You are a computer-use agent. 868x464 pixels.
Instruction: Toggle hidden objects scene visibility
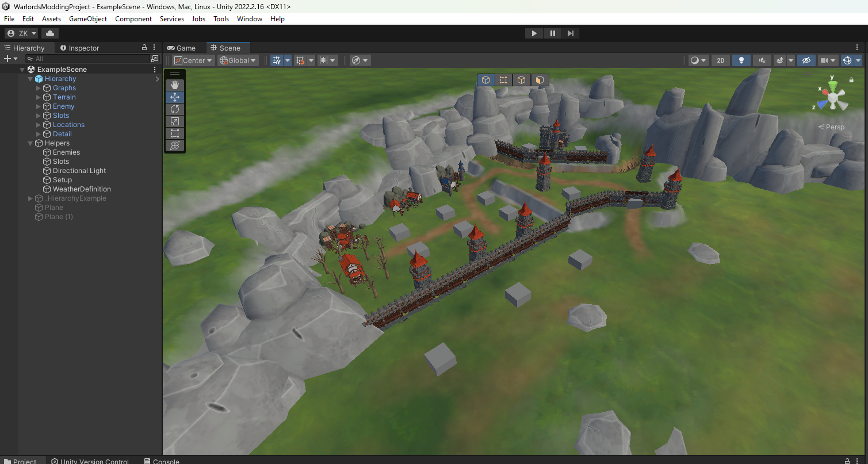(806, 60)
